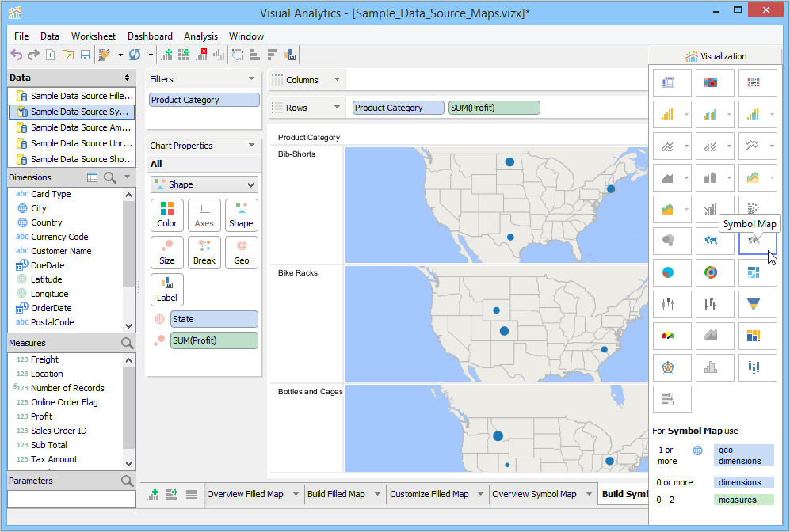The width and height of the screenshot is (790, 532).
Task: Click the Parameters input box
Action: click(x=71, y=499)
